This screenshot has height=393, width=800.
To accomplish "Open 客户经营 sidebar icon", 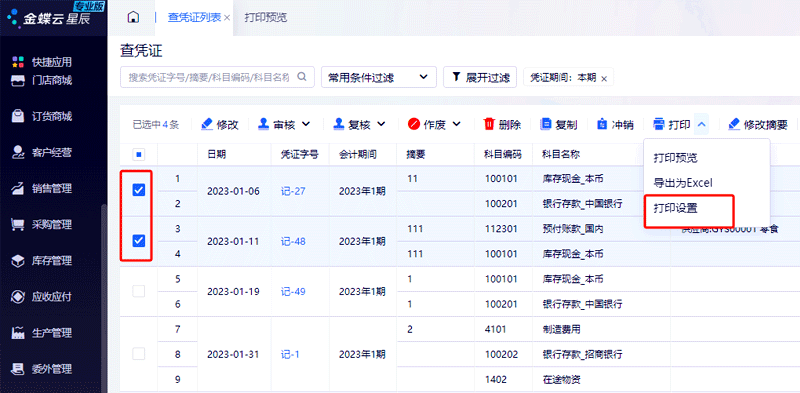I will pyautogui.click(x=18, y=152).
